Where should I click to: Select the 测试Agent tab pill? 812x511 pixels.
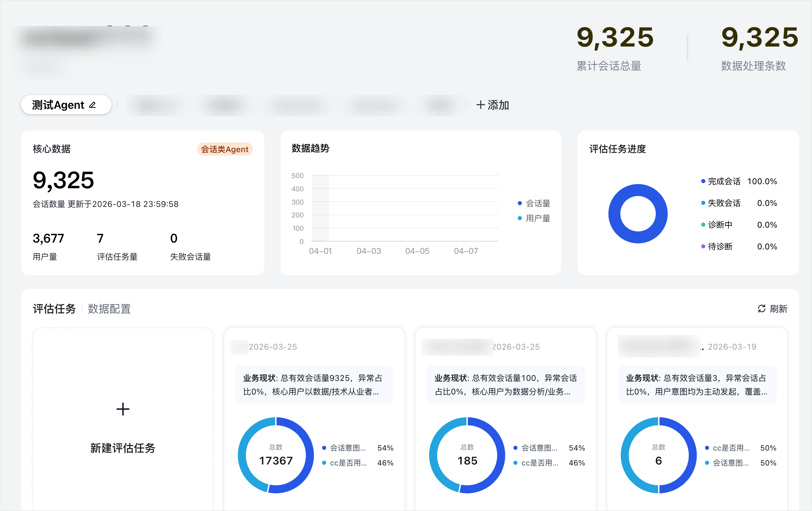coord(58,105)
